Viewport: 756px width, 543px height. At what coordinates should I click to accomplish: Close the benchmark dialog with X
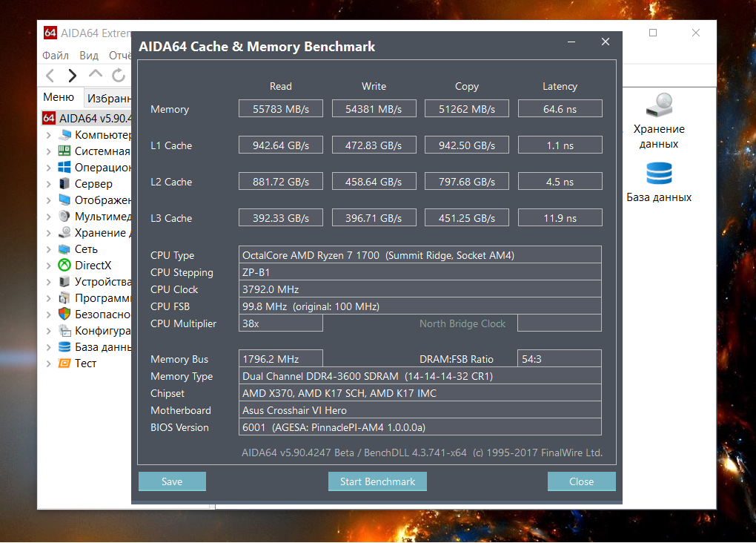tap(606, 42)
